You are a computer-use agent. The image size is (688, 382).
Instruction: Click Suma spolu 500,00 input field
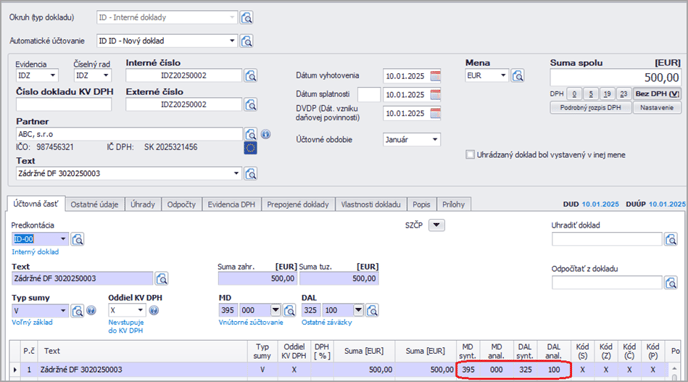(x=616, y=77)
